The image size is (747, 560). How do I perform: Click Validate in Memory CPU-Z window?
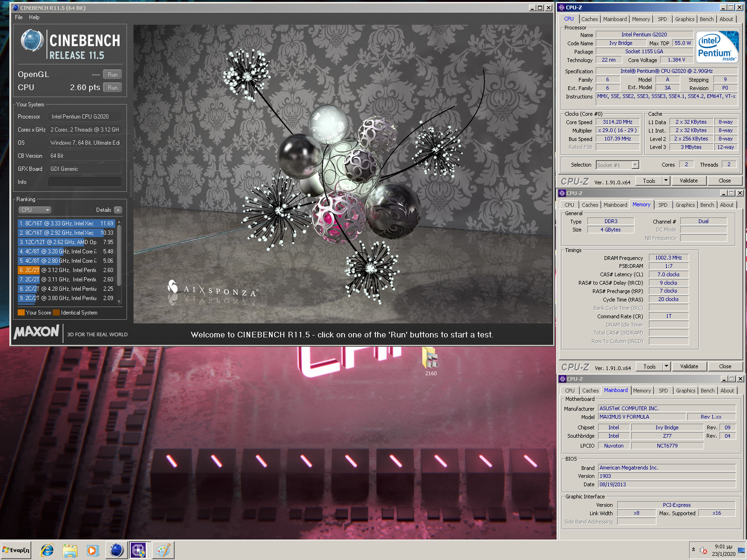click(x=689, y=367)
